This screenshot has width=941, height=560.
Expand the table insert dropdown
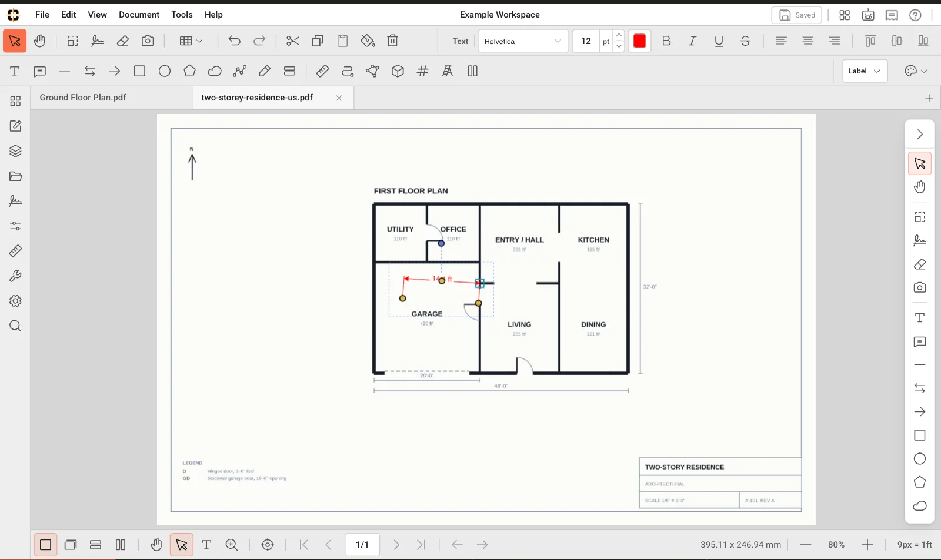(191, 41)
